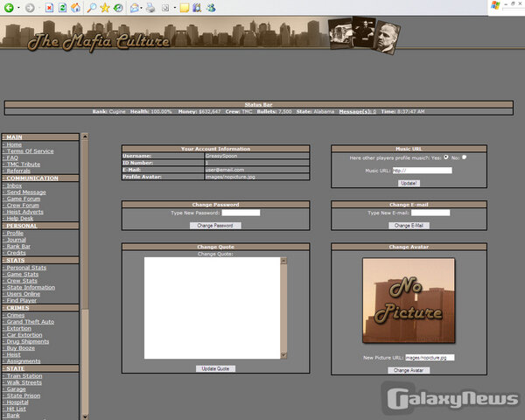Click the Stop loading red X icon

click(49, 8)
